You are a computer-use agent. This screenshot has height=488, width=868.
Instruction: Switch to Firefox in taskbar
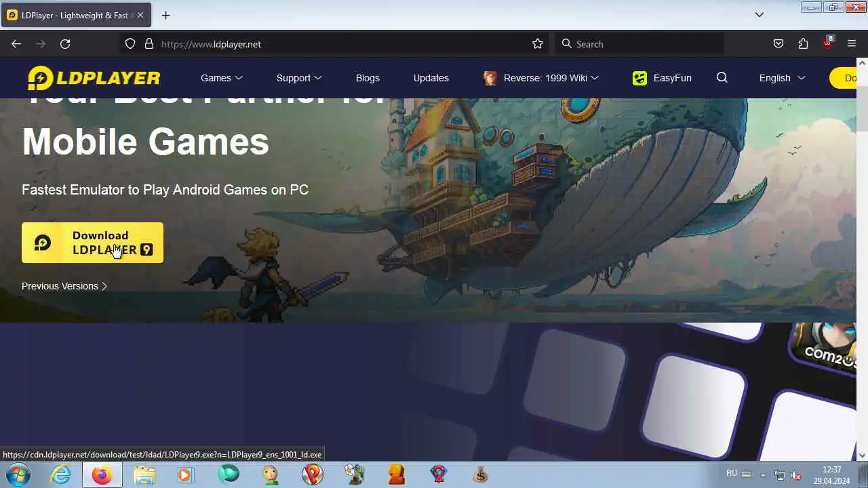[x=102, y=475]
